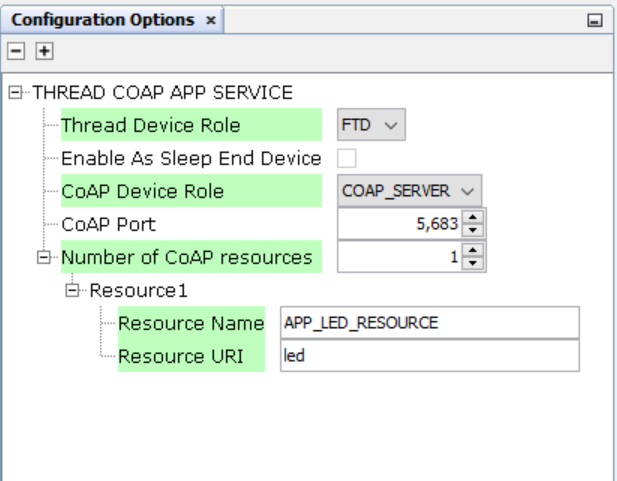Increase the CoAP Port value
The height and width of the screenshot is (481, 617).
pos(473,217)
